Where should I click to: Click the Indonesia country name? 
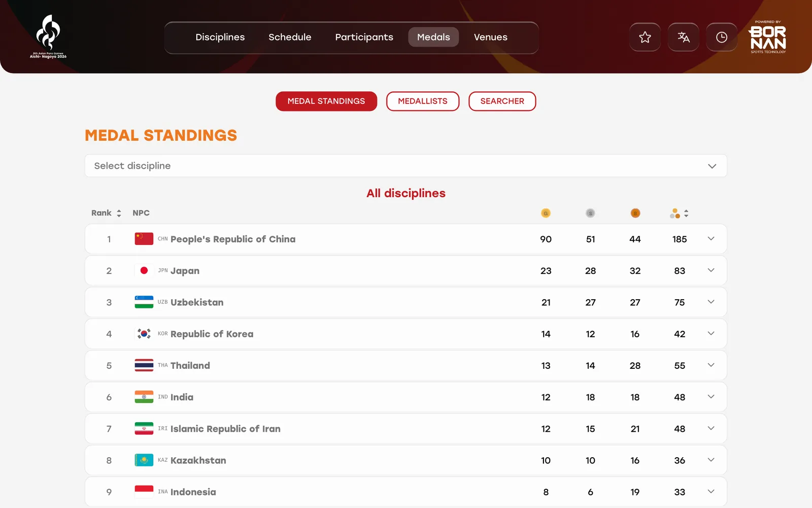193,492
